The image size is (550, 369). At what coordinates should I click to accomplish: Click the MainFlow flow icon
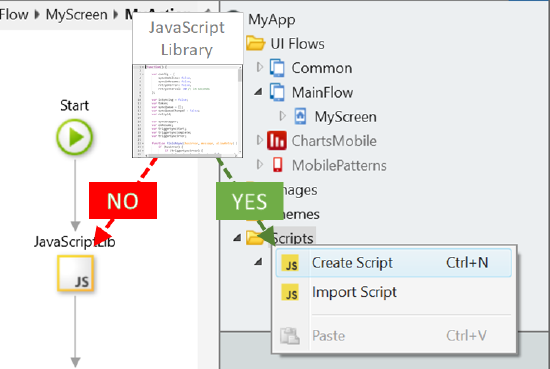277,92
